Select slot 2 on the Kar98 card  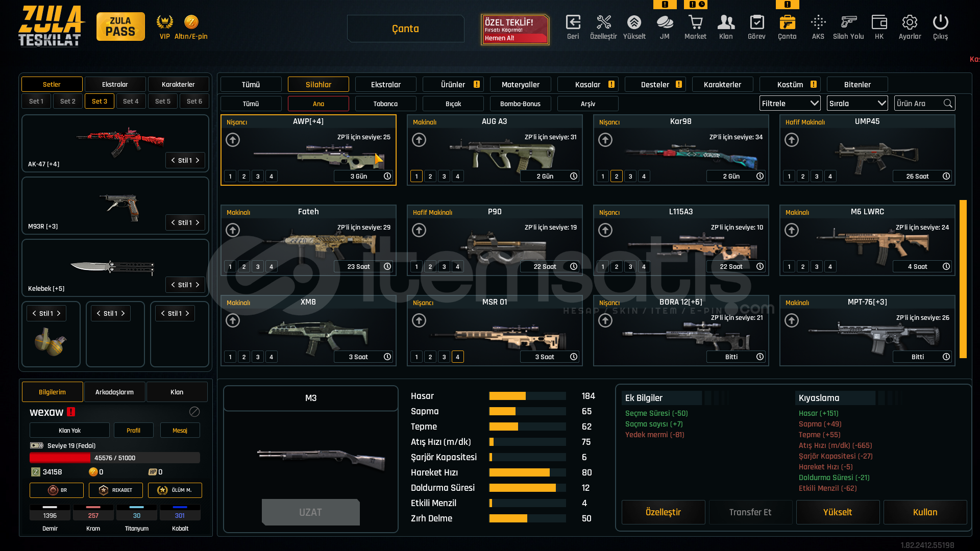(617, 177)
